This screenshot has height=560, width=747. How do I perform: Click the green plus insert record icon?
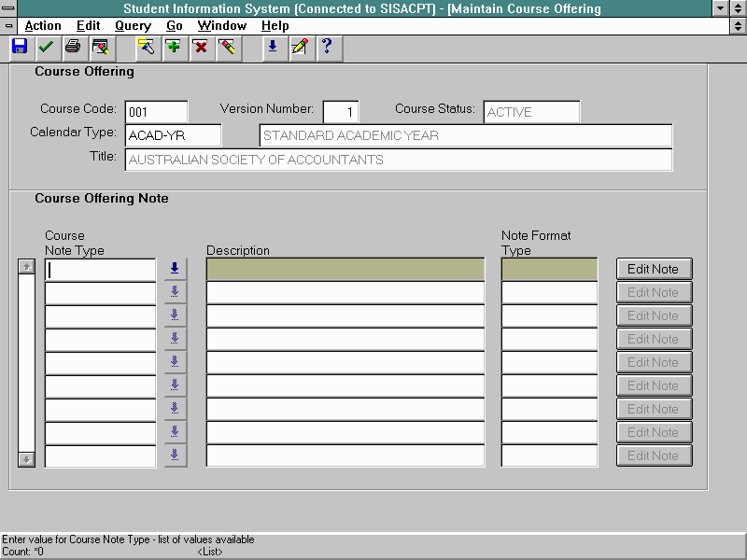173,47
